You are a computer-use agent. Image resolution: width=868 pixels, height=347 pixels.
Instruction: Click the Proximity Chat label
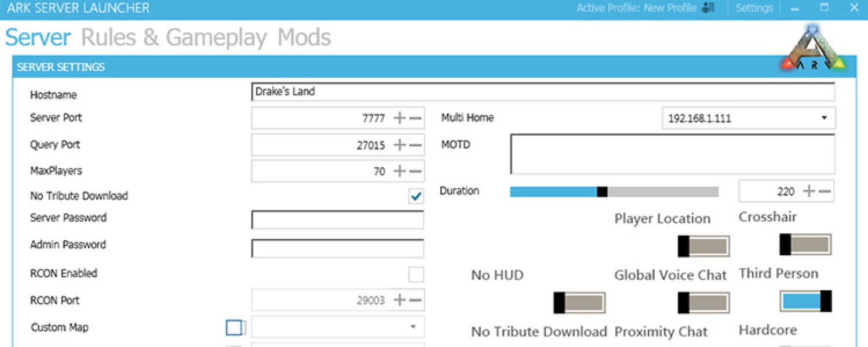tap(661, 332)
